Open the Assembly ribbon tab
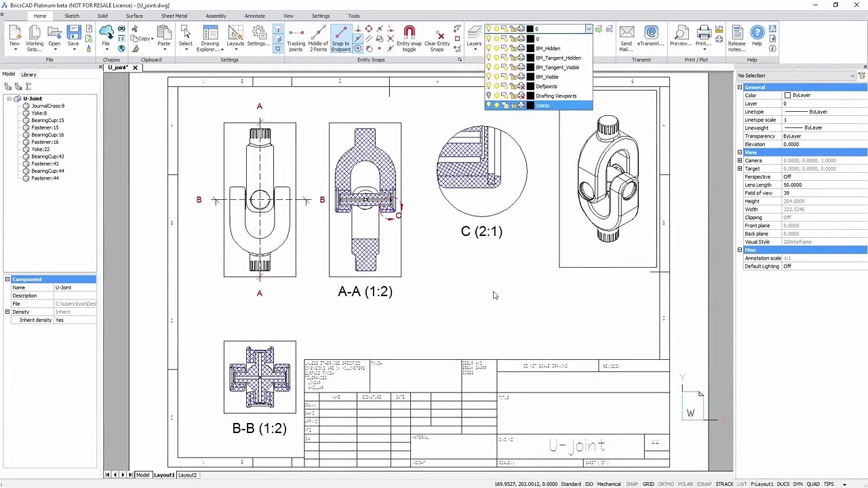This screenshot has width=868, height=488. tap(216, 16)
